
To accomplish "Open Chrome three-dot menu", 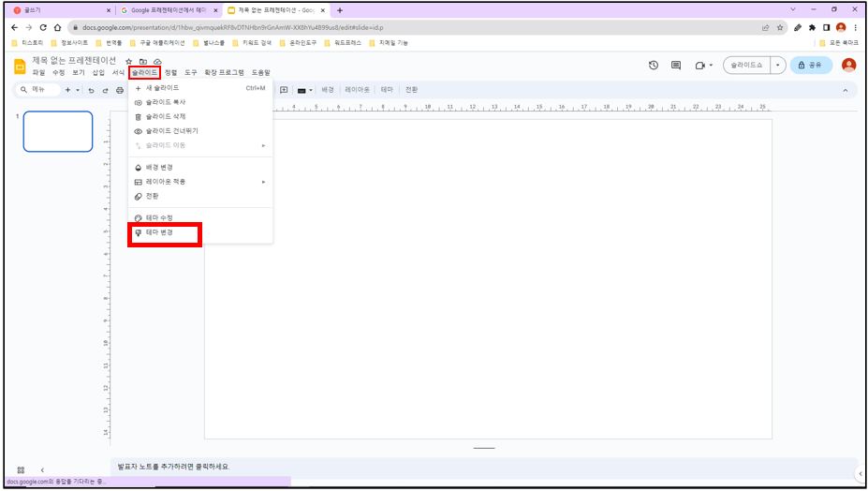I will pos(856,27).
